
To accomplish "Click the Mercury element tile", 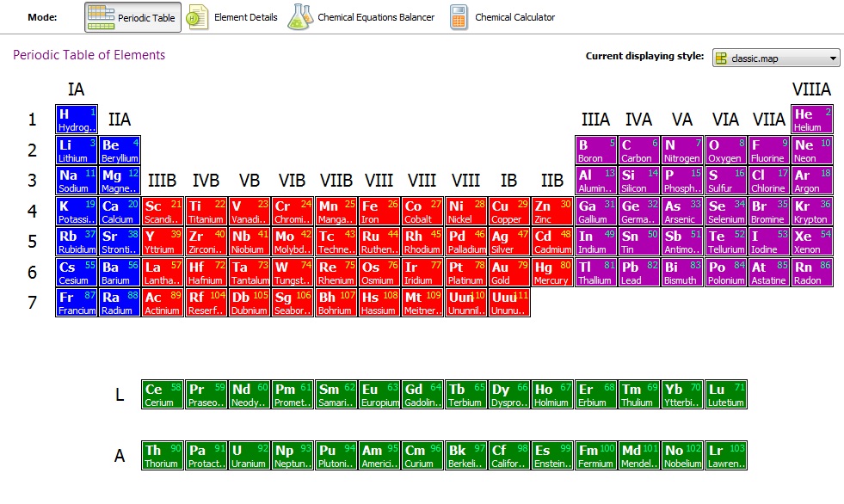I will [x=552, y=274].
